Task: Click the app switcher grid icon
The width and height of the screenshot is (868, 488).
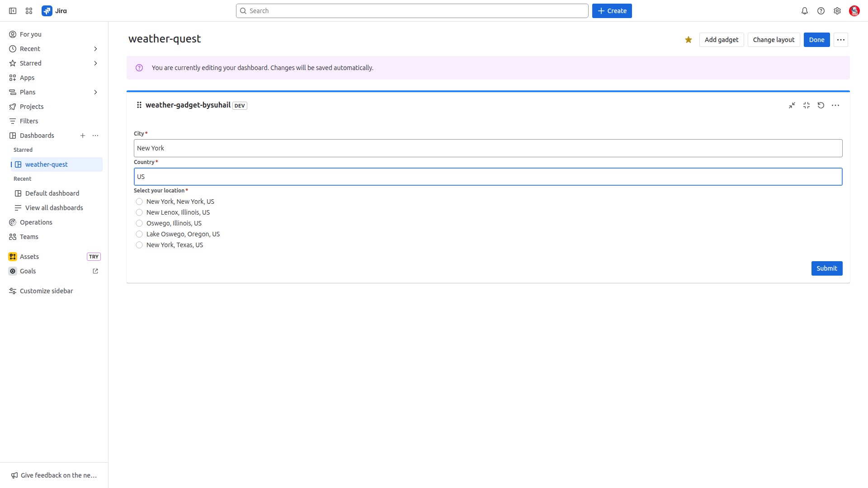Action: point(29,11)
